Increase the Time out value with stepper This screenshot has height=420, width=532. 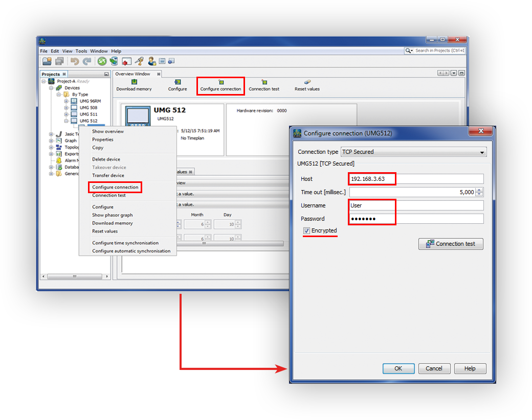point(479,190)
